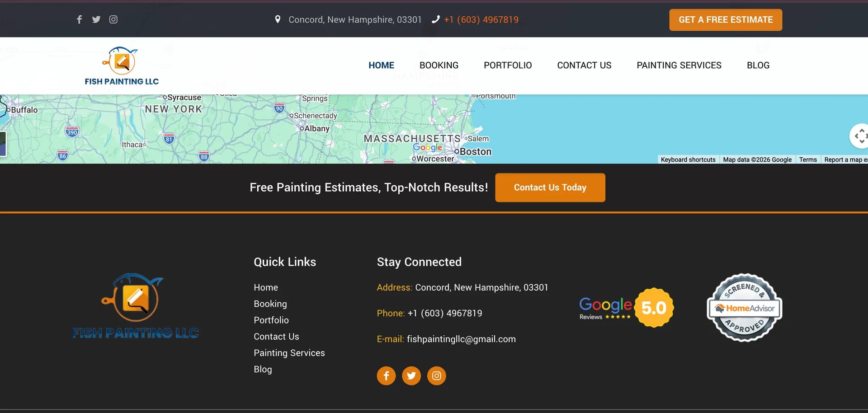
Task: Open the Blog quick link in footer
Action: pyautogui.click(x=263, y=369)
